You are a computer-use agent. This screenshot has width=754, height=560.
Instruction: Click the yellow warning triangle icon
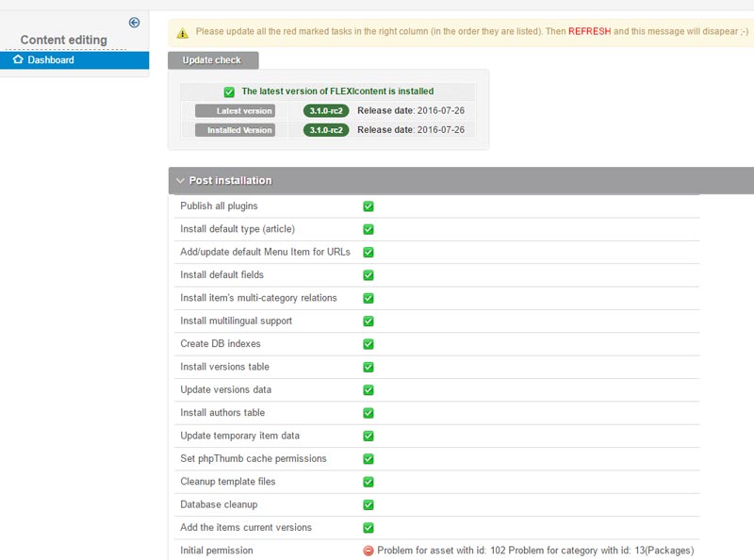coord(183,32)
